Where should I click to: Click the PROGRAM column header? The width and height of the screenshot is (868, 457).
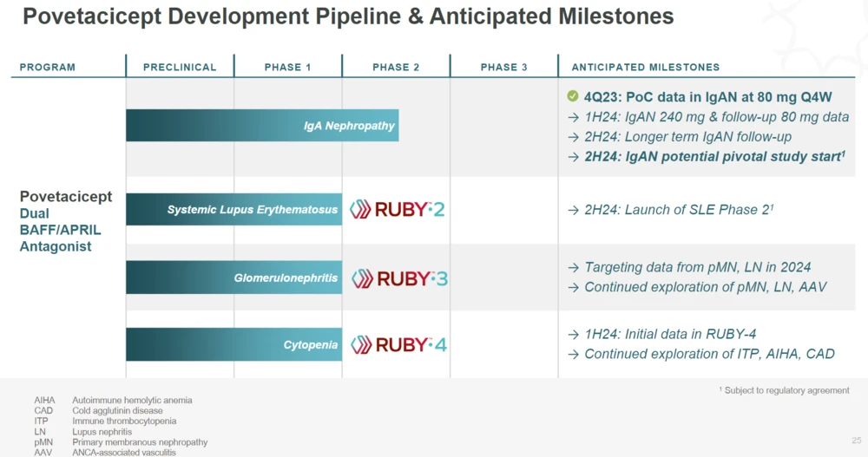pyautogui.click(x=48, y=67)
